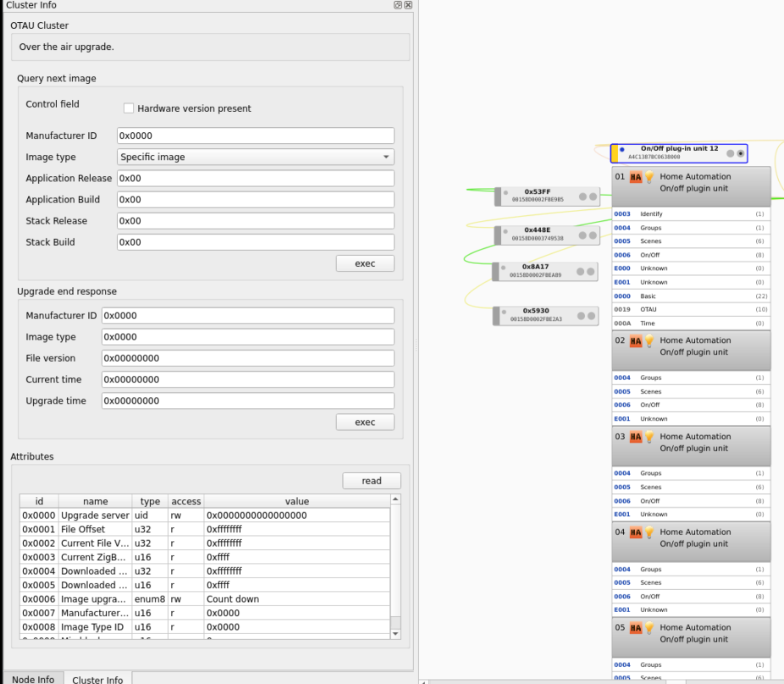This screenshot has height=684, width=784.
Task: Click first circle button on node 0x448E
Action: [x=582, y=235]
